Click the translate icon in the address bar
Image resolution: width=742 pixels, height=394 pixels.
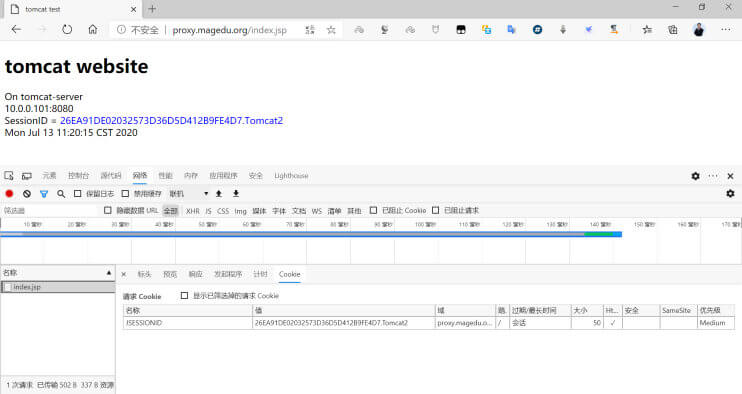tap(310, 30)
